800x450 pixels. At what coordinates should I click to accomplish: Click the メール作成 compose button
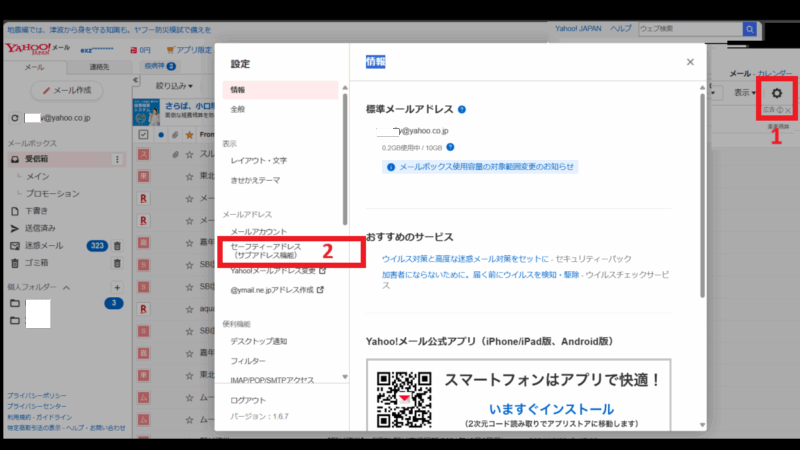pos(67,90)
